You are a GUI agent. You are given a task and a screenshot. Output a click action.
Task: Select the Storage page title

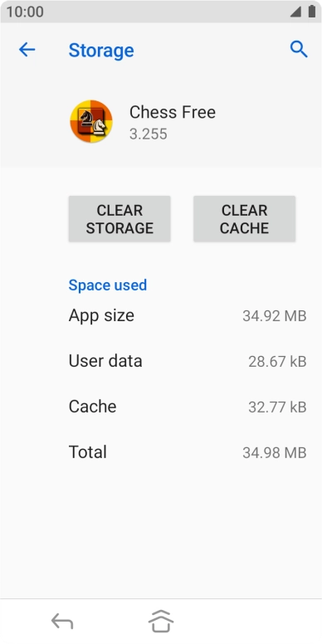click(x=101, y=50)
